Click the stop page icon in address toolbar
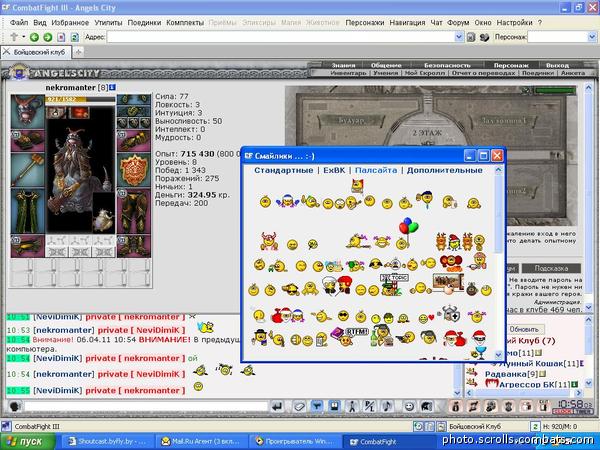The width and height of the screenshot is (600, 450). coord(61,37)
